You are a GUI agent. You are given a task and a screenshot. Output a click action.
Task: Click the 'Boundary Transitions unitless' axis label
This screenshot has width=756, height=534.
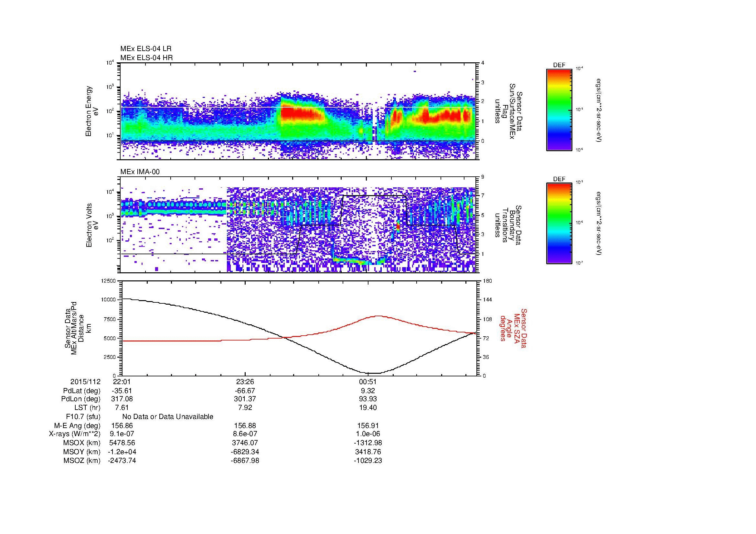coord(507,225)
